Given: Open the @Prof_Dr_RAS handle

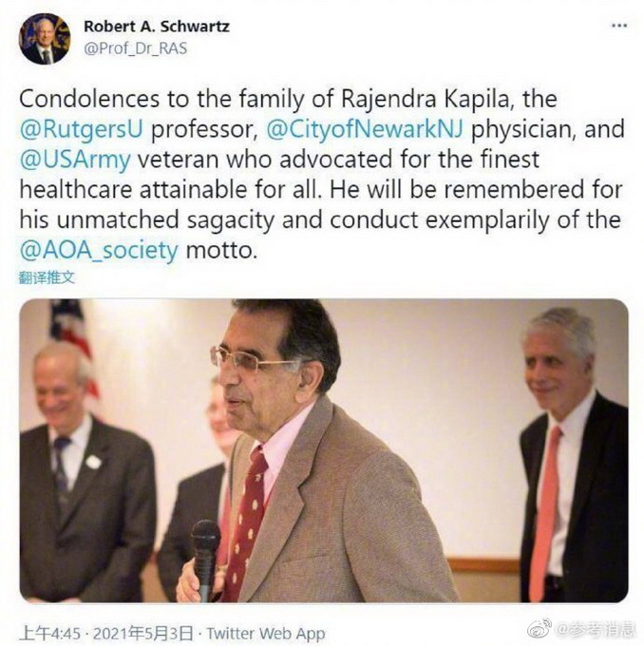Looking at the screenshot, I should (135, 48).
